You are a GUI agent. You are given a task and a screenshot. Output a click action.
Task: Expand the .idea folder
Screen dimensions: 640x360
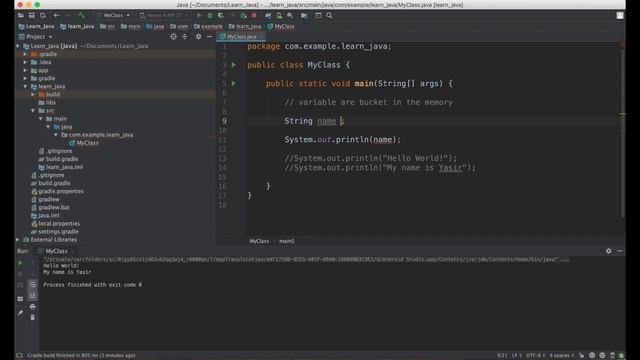25,62
